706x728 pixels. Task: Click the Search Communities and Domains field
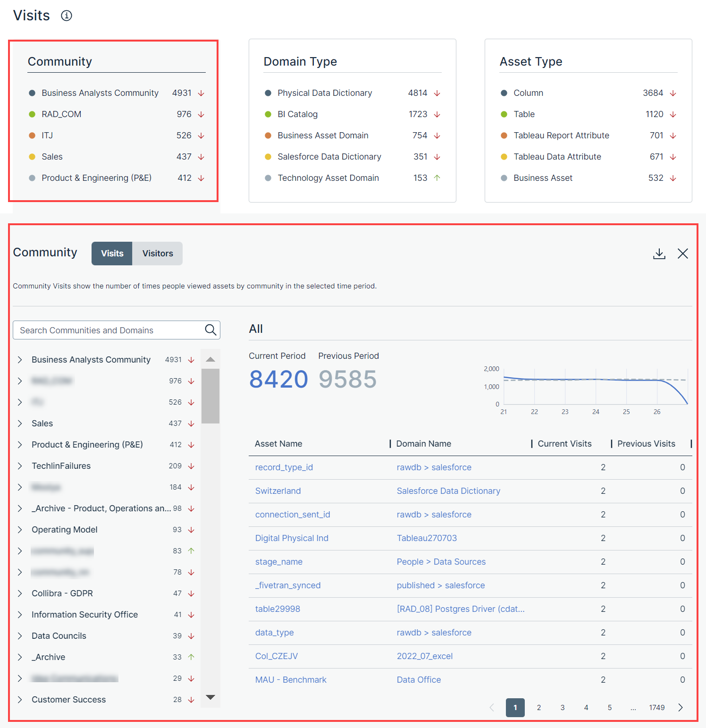tap(109, 330)
